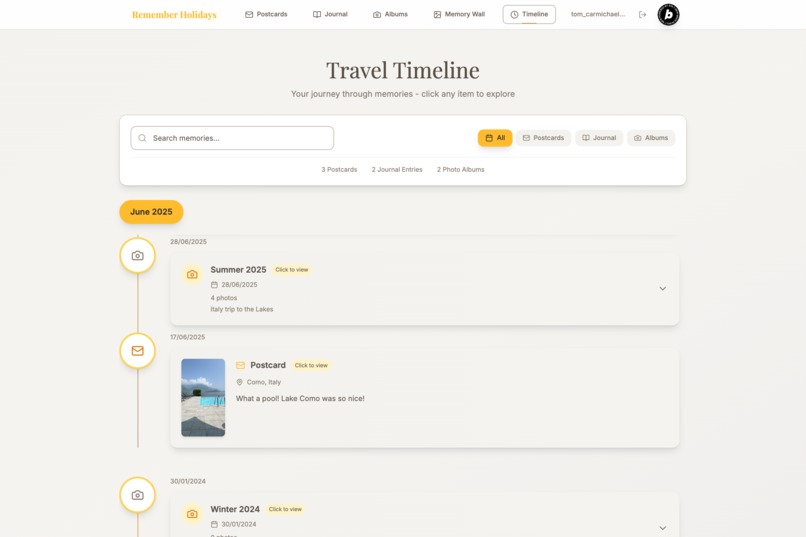Viewport: 806px width, 537px height.
Task: Click image icon in Memory Wall nav
Action: [x=437, y=14]
